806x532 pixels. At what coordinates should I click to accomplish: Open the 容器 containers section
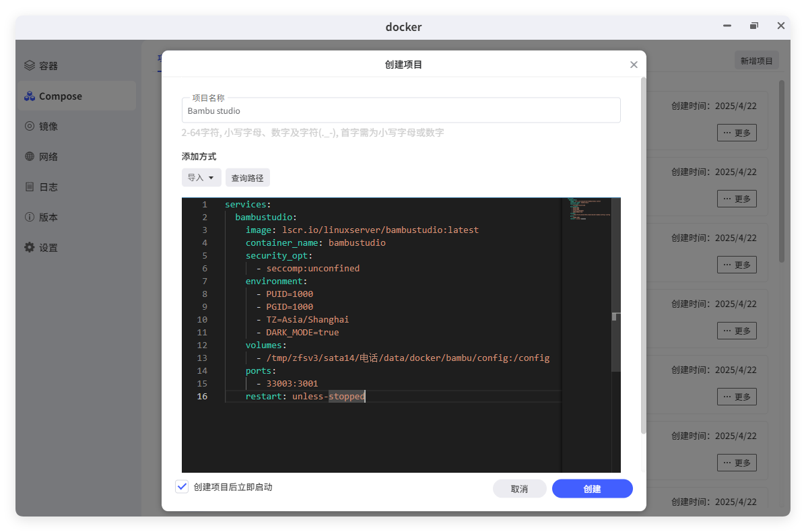[77, 66]
